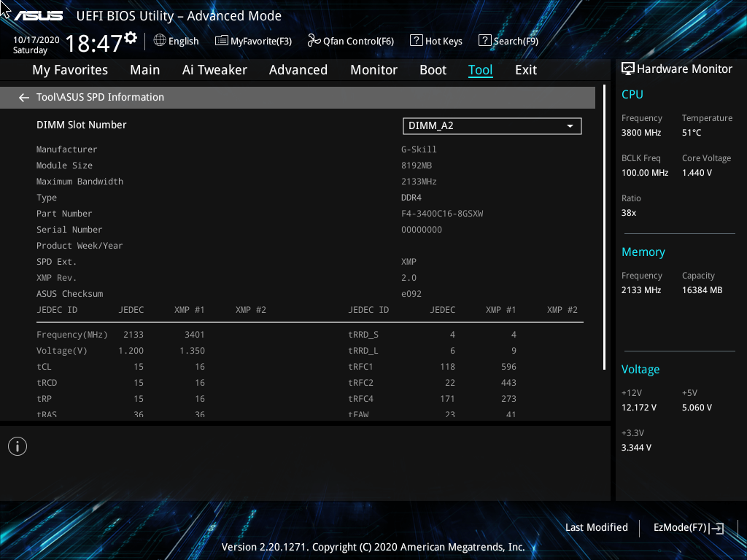The image size is (747, 560).
Task: Click the CPU temperature value 51°C
Action: coord(692,133)
